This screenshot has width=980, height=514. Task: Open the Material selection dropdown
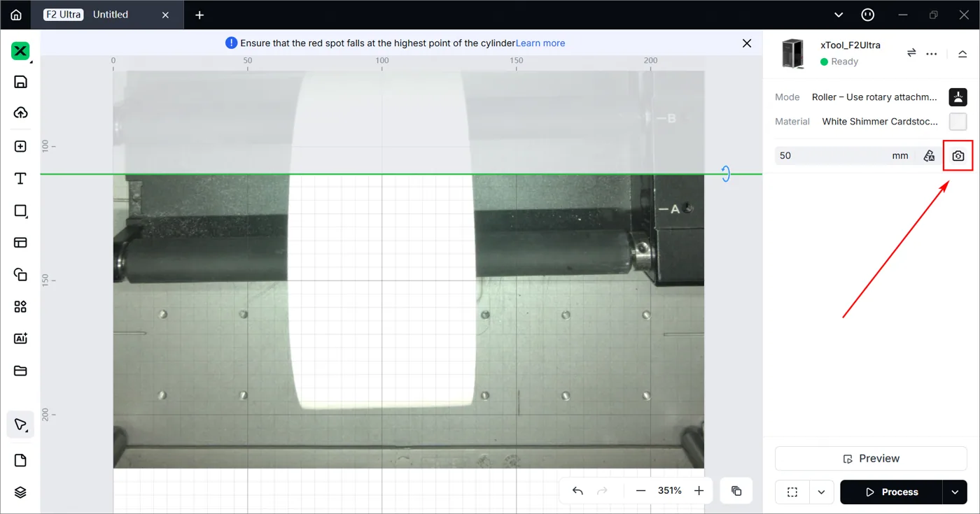click(x=880, y=122)
